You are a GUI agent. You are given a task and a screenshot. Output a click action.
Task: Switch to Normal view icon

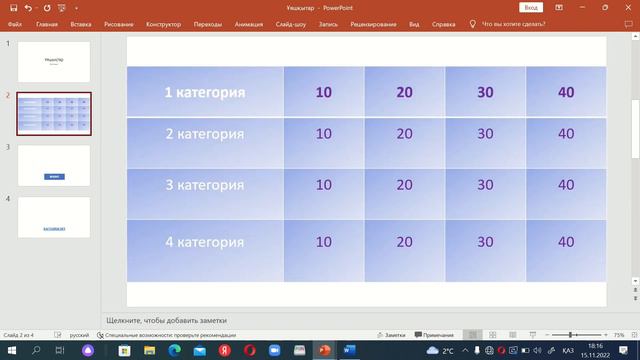coord(473,335)
